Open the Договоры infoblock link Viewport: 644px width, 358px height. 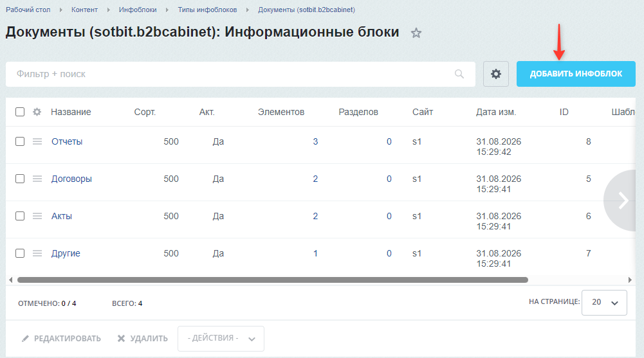tap(71, 179)
